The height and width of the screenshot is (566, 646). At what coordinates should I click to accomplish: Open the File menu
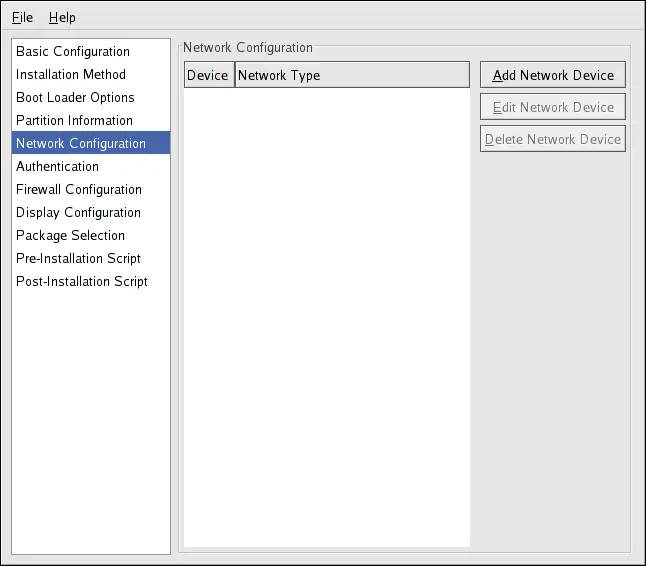(22, 17)
